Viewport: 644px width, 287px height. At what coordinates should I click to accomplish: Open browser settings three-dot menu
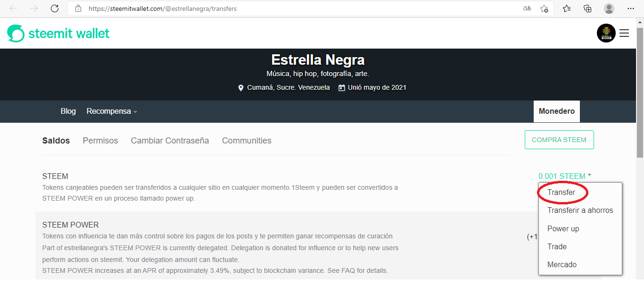pyautogui.click(x=631, y=8)
